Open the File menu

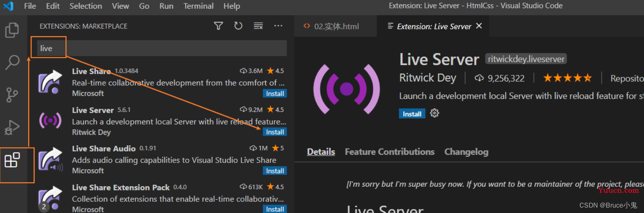pos(30,6)
